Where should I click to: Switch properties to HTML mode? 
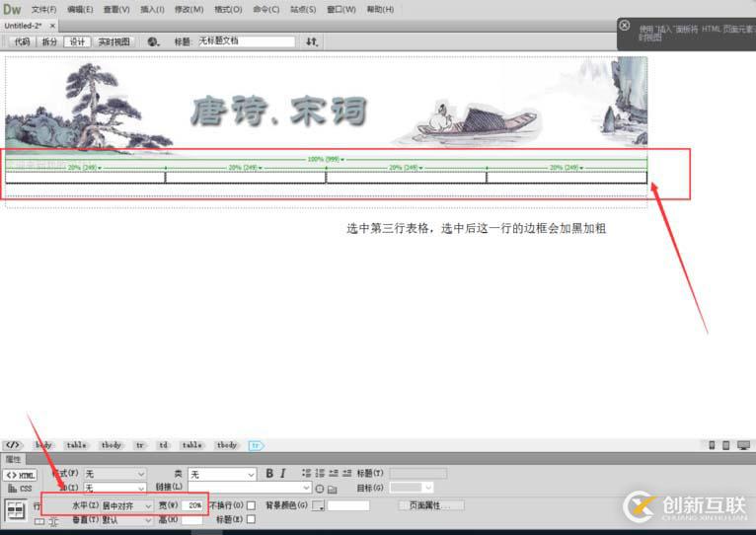(x=21, y=475)
